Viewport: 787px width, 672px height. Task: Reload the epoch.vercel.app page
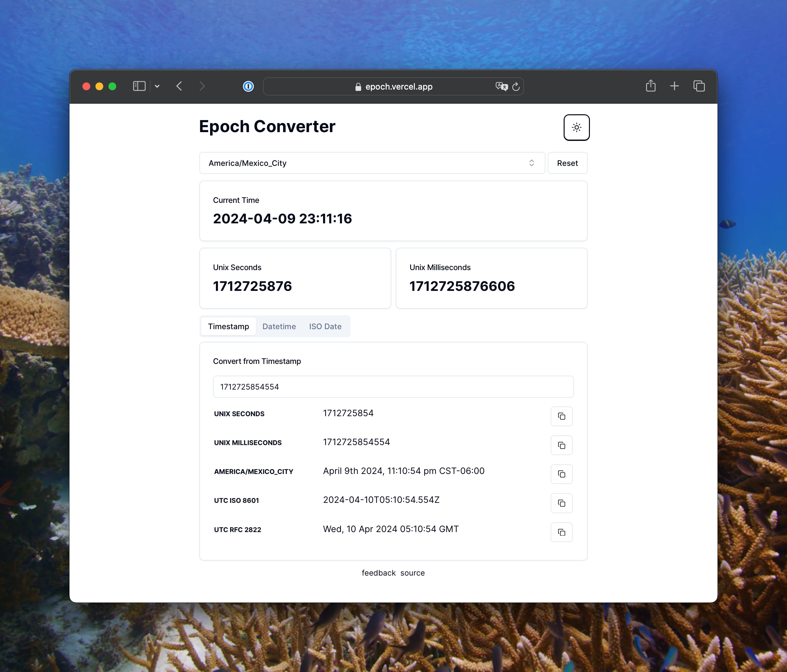click(x=516, y=87)
